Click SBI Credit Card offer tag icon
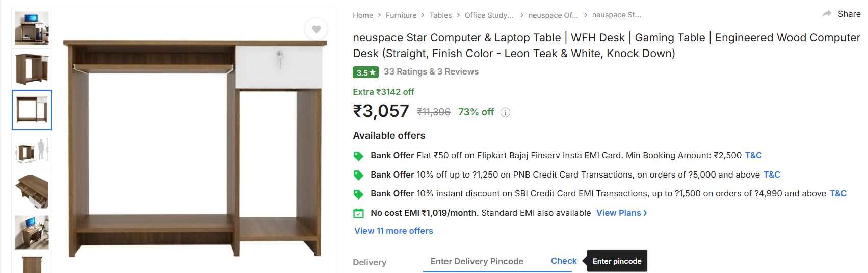Image resolution: width=868 pixels, height=273 pixels. pyautogui.click(x=358, y=194)
